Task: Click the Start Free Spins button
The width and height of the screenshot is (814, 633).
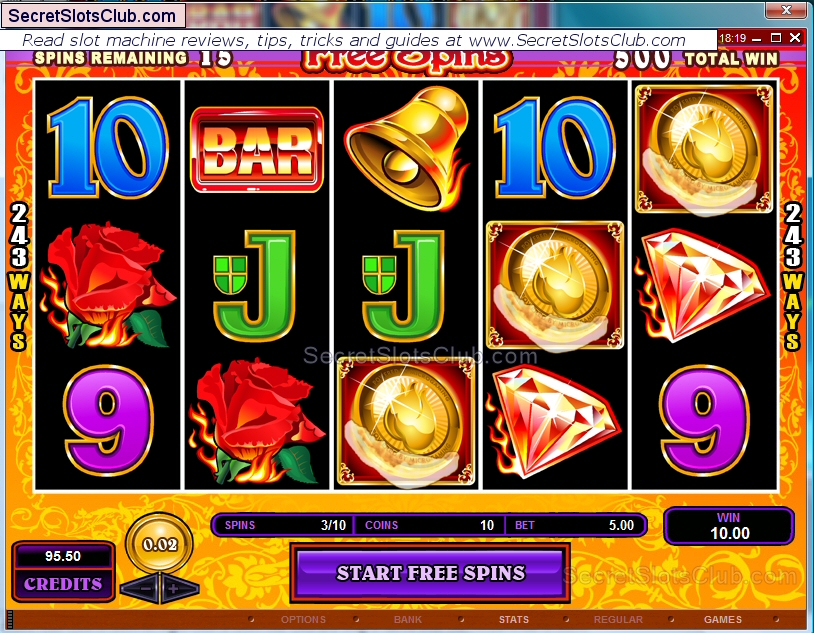Action: pos(430,573)
